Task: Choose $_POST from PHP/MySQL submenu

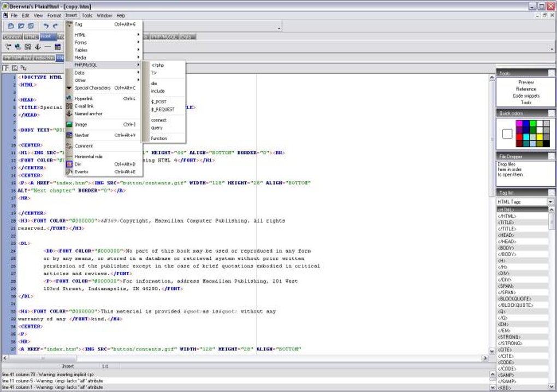Action: pyautogui.click(x=159, y=102)
